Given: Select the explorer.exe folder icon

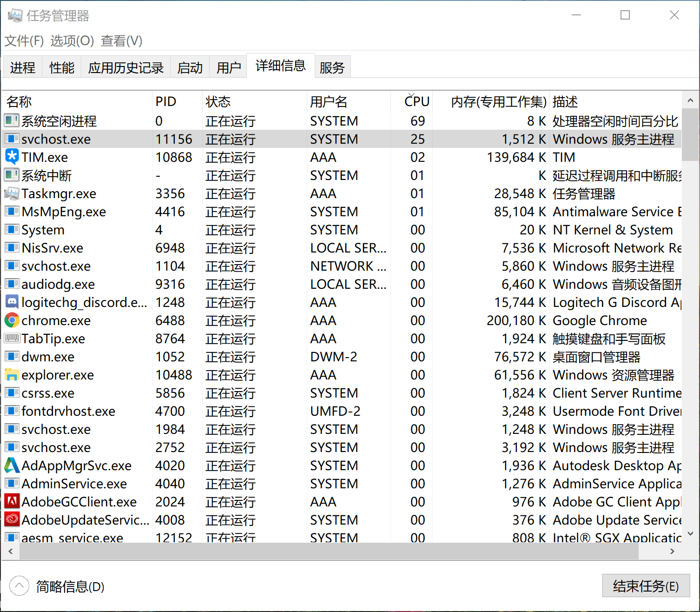Looking at the screenshot, I should point(12,374).
